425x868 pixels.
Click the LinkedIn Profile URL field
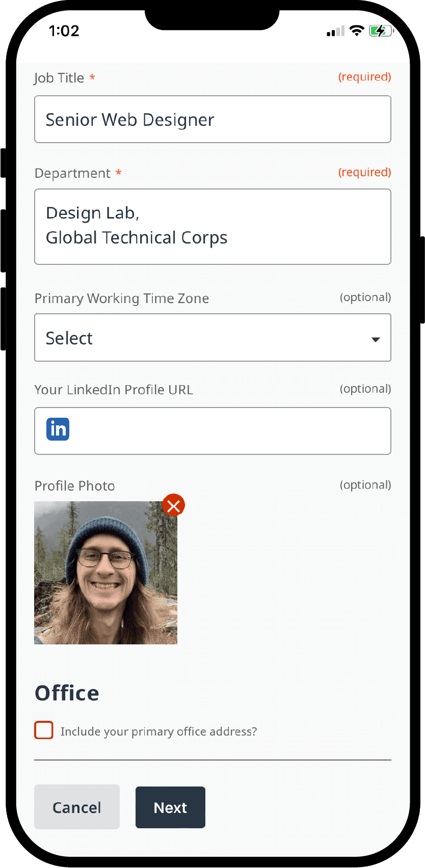tap(213, 431)
